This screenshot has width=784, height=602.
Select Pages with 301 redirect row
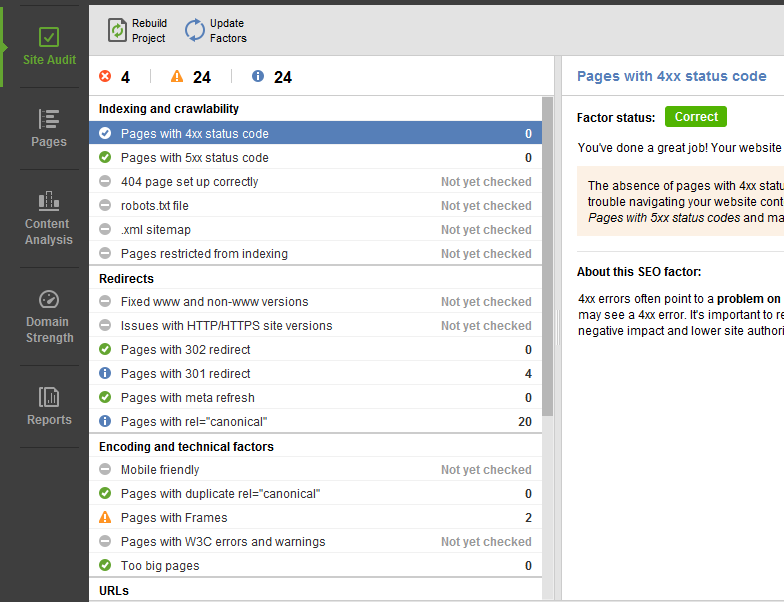pos(186,374)
